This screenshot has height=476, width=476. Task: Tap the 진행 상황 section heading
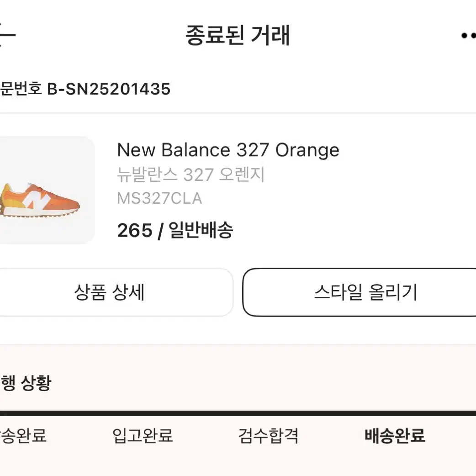pyautogui.click(x=26, y=382)
